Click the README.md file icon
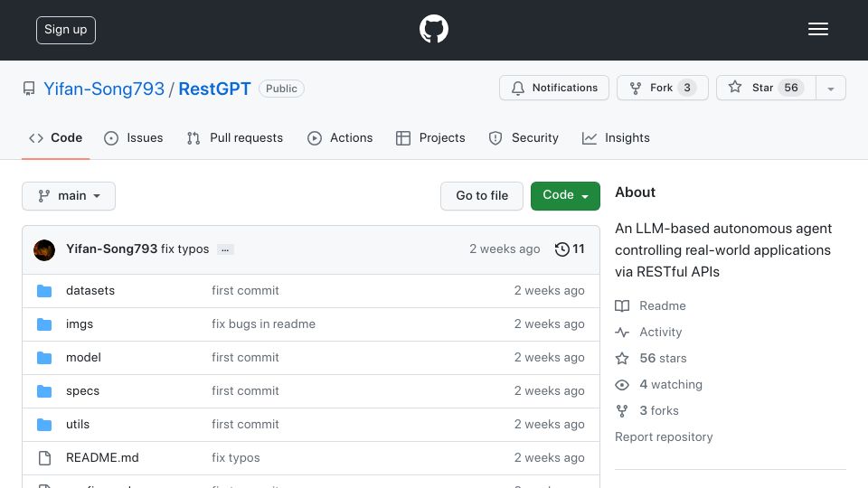The width and height of the screenshot is (868, 488). pyautogui.click(x=44, y=458)
